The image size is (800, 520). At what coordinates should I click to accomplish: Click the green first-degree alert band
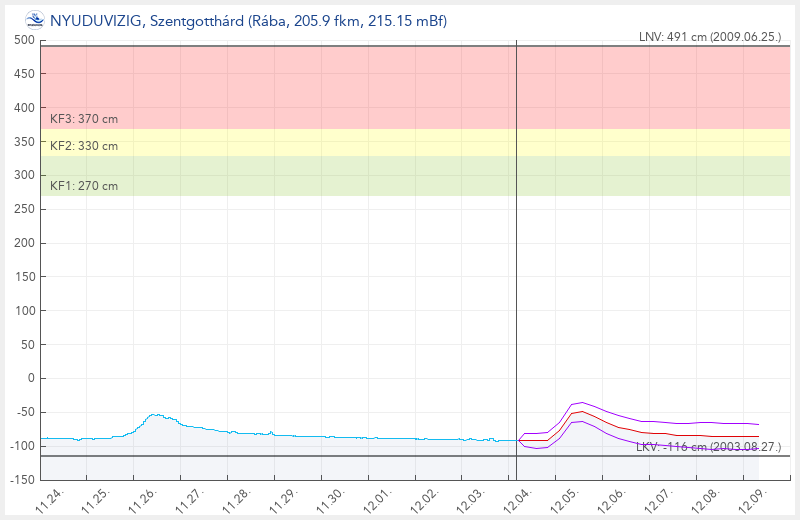pos(300,175)
